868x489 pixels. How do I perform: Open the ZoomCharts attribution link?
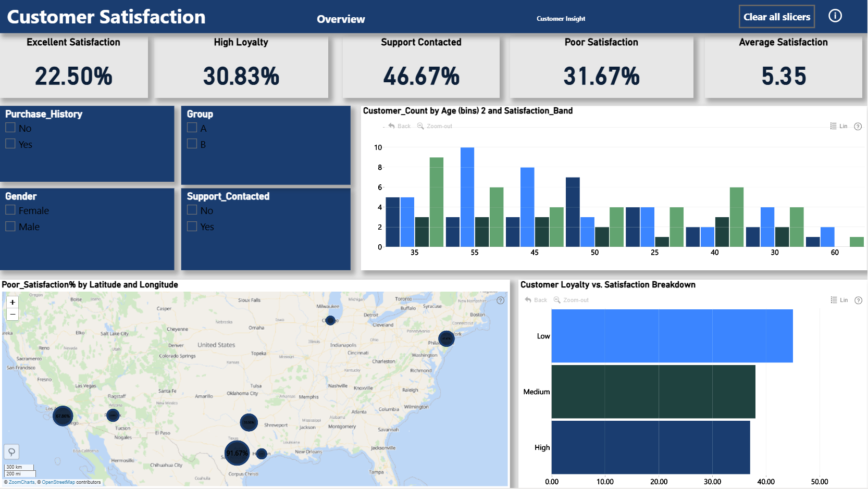click(x=22, y=482)
